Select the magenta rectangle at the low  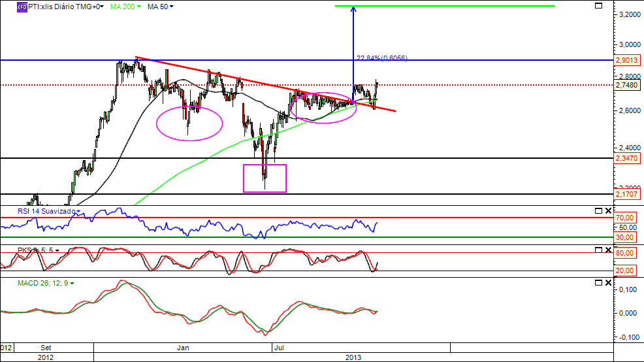coord(265,178)
